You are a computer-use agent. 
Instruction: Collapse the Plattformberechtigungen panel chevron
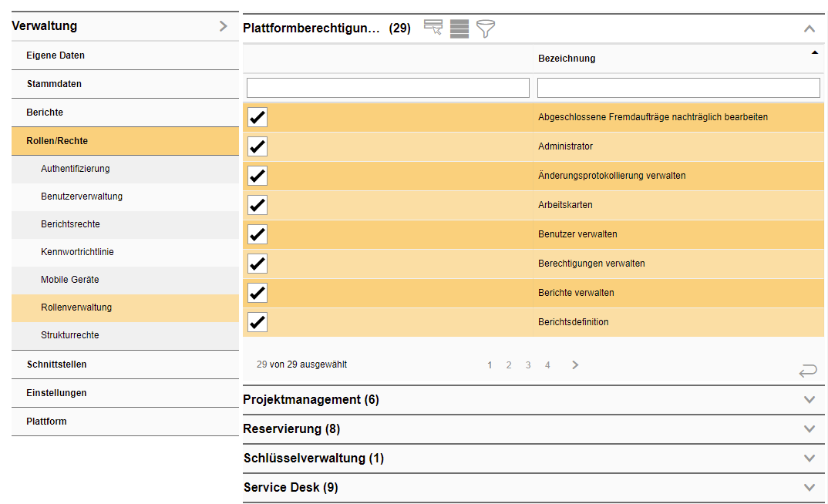click(809, 28)
